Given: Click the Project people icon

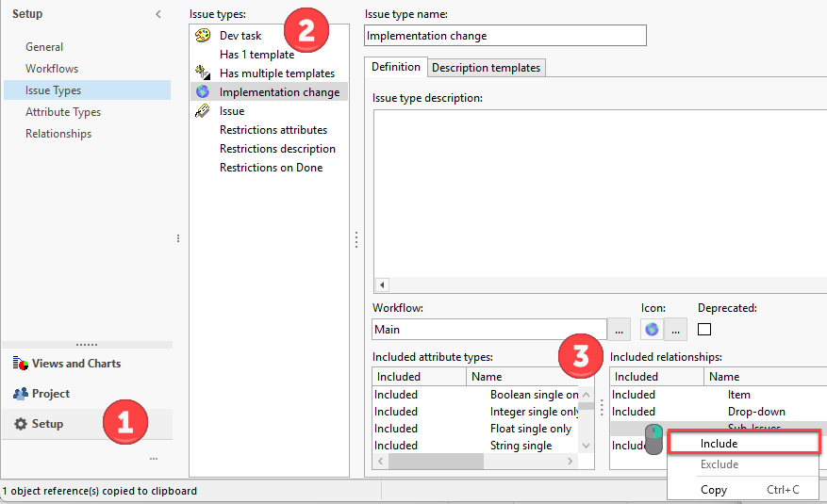Looking at the screenshot, I should click(21, 394).
